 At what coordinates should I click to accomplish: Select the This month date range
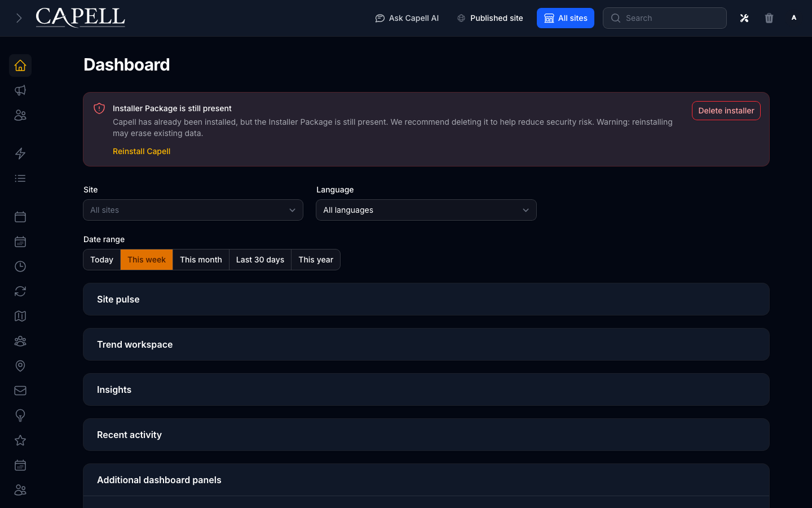coord(201,260)
